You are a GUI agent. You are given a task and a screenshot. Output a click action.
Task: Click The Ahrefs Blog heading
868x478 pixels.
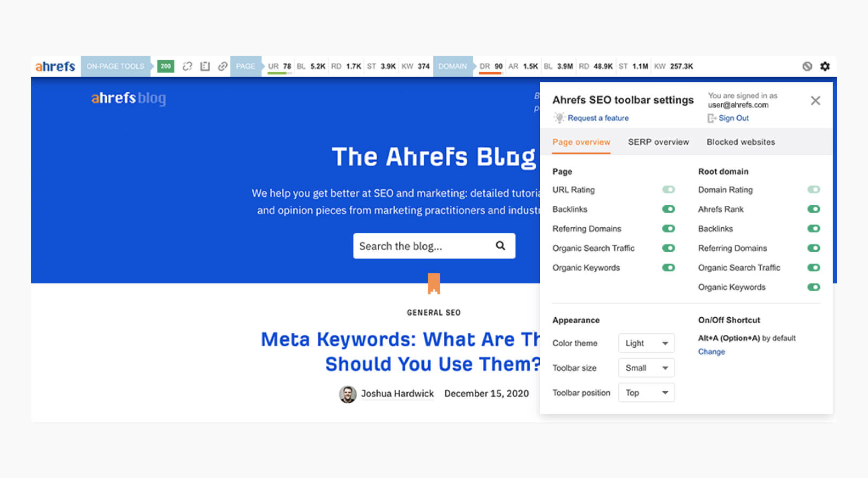[434, 157]
